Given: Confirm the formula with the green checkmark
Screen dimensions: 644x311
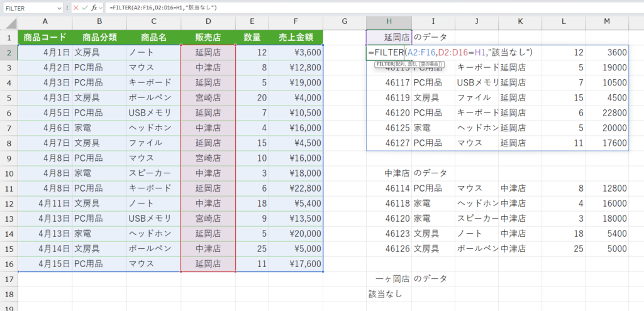Looking at the screenshot, I should 85,8.
